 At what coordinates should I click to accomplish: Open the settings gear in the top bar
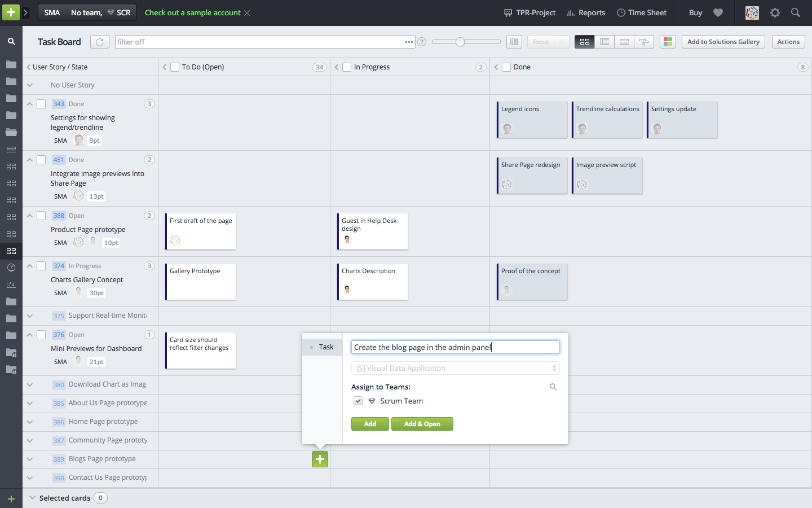click(775, 12)
